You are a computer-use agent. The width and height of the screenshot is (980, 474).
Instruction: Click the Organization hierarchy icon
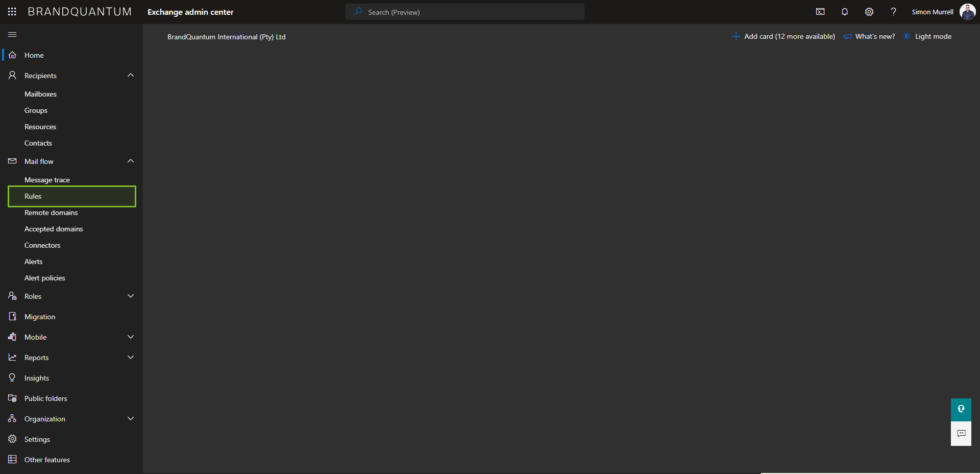12,419
